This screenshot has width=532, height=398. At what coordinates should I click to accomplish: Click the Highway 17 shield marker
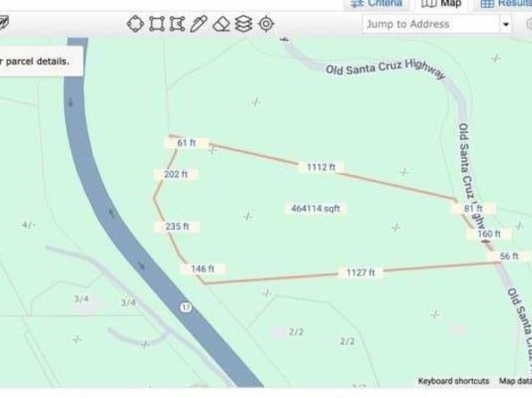(186, 307)
